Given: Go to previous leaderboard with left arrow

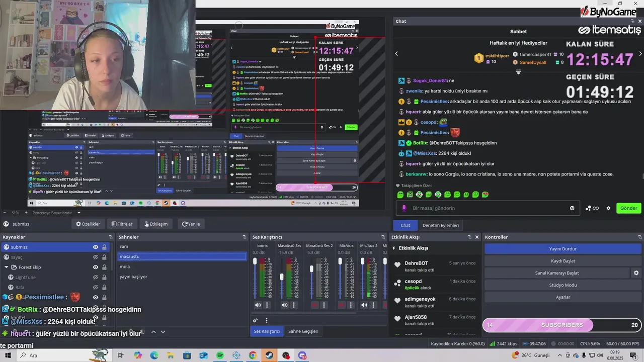Looking at the screenshot, I should pyautogui.click(x=396, y=54).
